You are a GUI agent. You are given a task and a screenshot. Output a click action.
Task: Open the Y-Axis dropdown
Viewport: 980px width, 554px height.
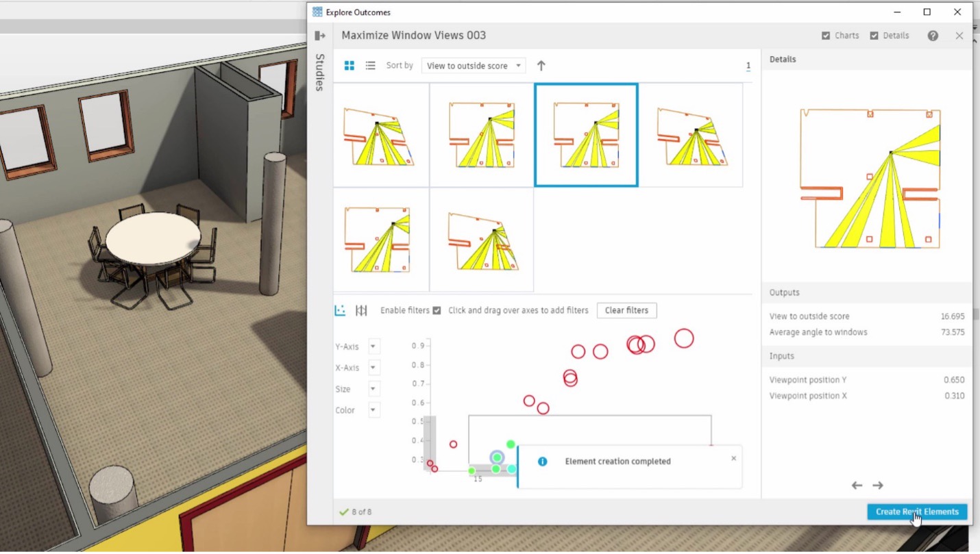tap(373, 346)
